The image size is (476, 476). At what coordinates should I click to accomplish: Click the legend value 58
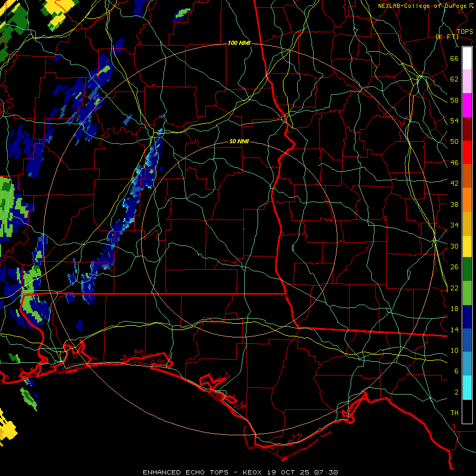point(454,100)
